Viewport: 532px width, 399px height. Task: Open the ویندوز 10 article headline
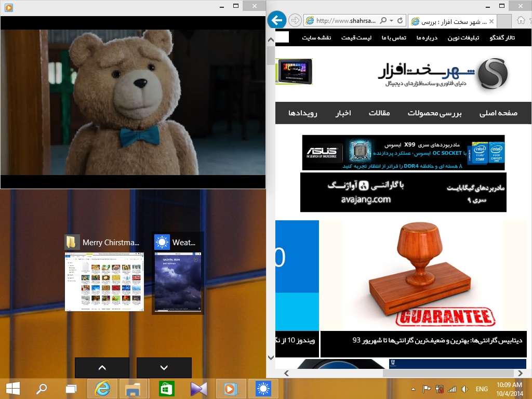click(295, 340)
